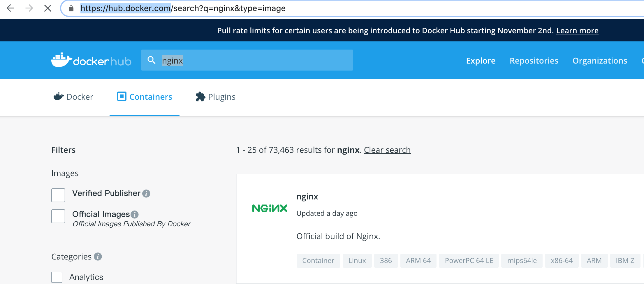The image size is (644, 284).
Task: Click the Clear search link
Action: (x=387, y=150)
